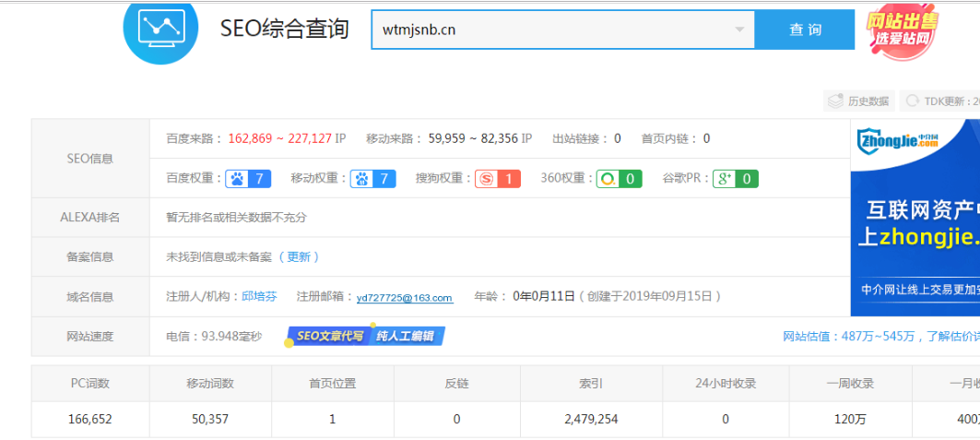This screenshot has width=980, height=440.
Task: Click the 一周收录 column header
Action: [850, 383]
